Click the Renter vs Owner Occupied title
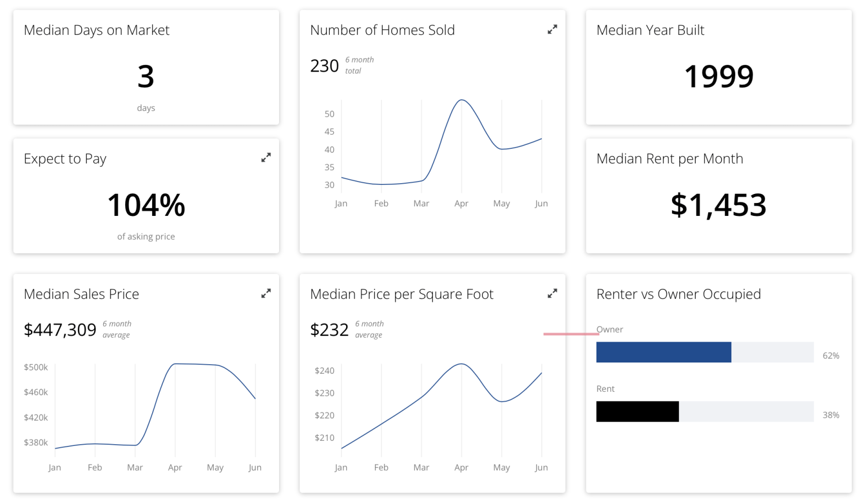The width and height of the screenshot is (866, 504). (x=679, y=294)
